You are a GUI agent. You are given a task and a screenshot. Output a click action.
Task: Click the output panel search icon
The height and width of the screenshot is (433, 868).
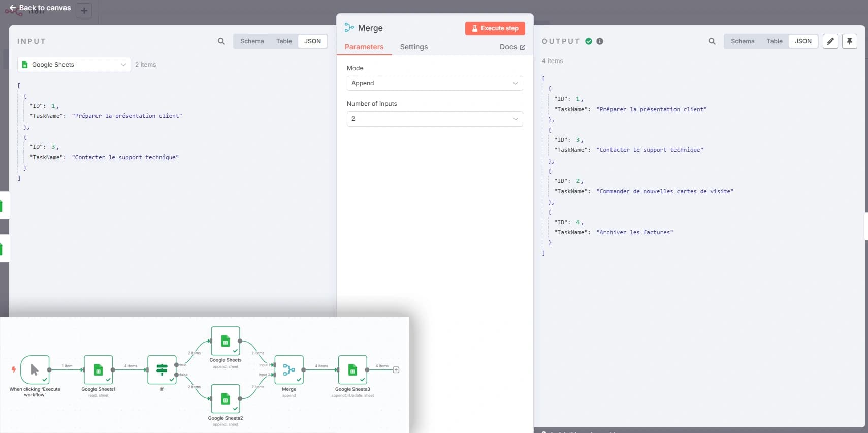712,41
